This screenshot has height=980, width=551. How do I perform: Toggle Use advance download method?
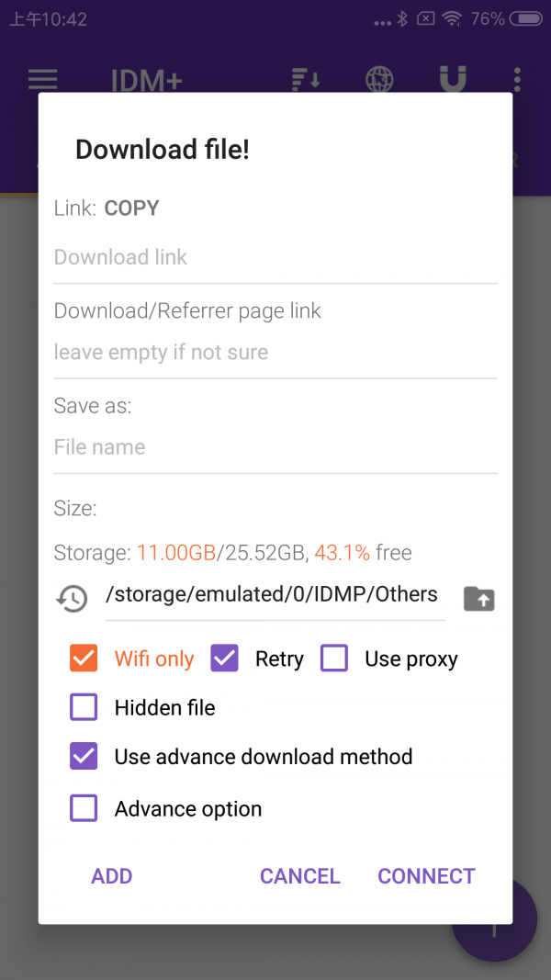(84, 757)
